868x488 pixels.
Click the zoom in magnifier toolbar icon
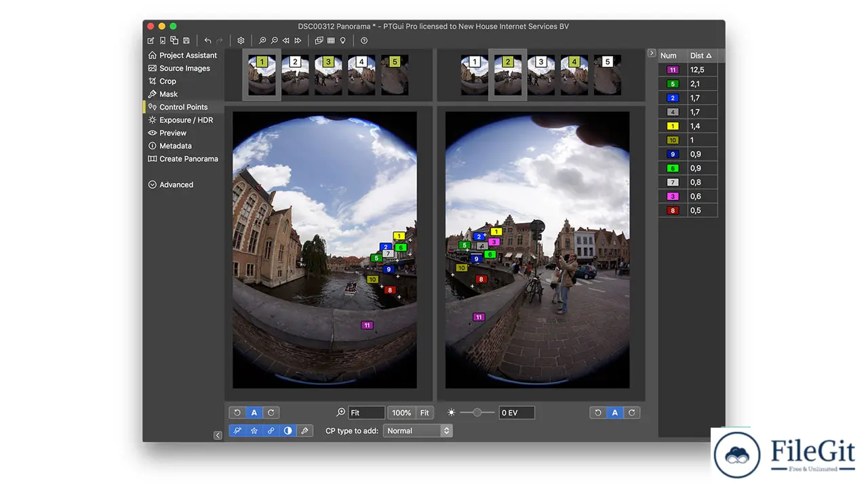pyautogui.click(x=262, y=41)
